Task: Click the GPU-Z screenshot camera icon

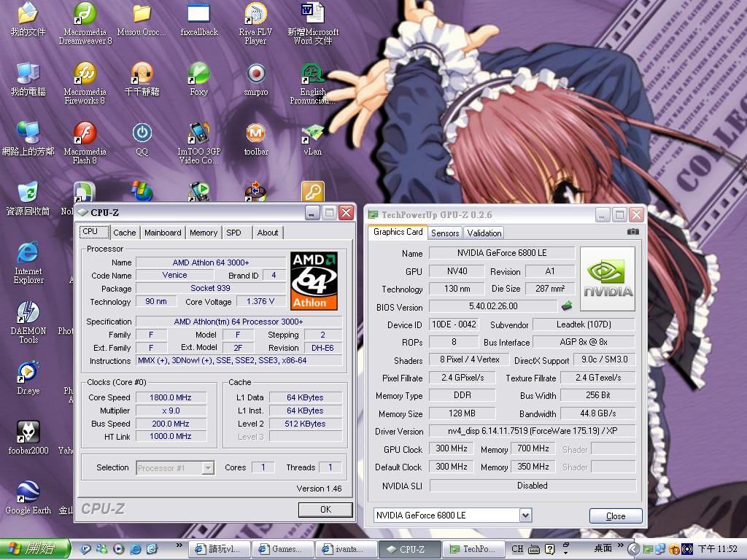Action: (x=632, y=232)
